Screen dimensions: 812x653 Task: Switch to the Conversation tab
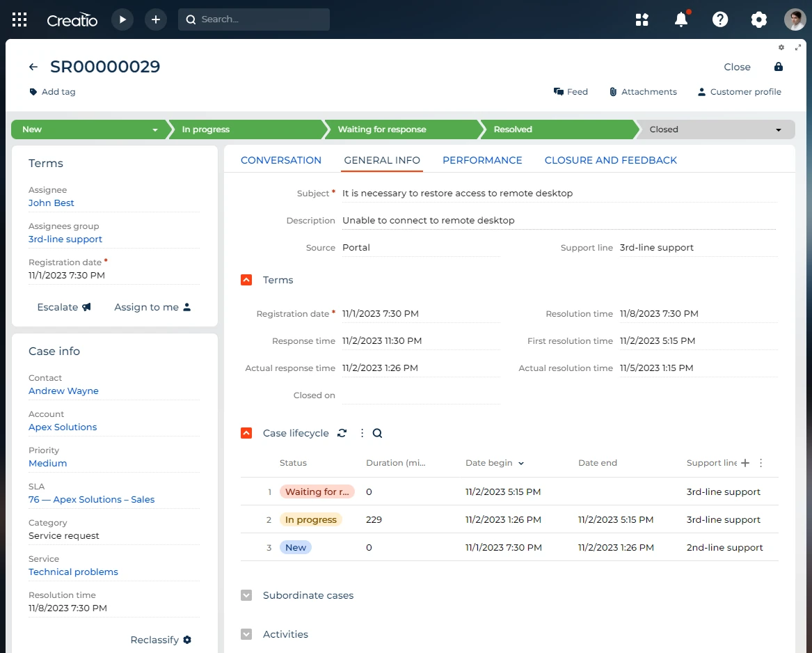281,160
